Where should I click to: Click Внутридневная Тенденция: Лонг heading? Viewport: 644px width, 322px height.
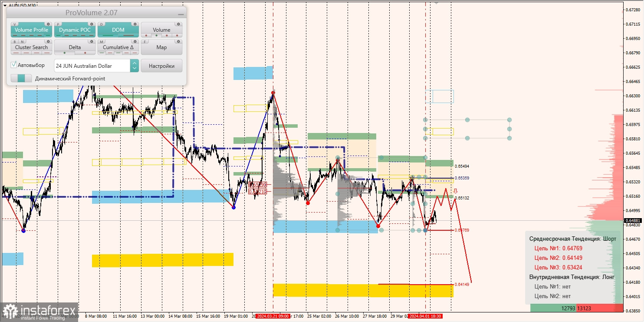(572, 277)
